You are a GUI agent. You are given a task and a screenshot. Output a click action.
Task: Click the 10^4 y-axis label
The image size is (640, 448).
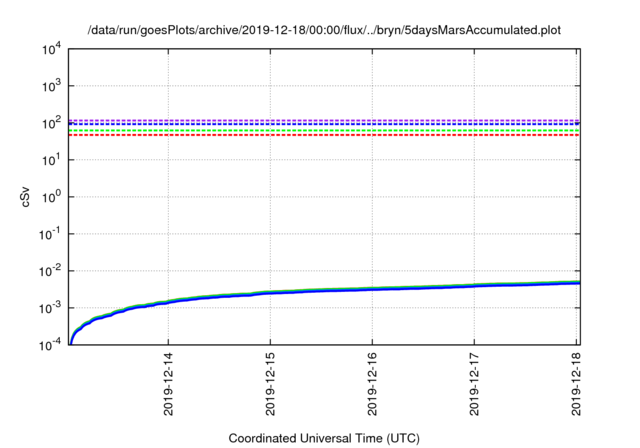[52, 49]
